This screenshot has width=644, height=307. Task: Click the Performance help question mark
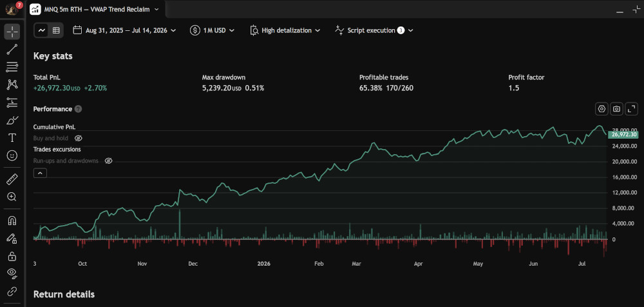coord(79,109)
